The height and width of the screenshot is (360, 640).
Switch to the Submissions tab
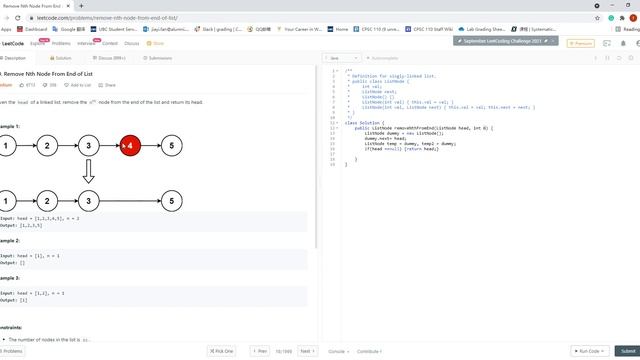(158, 58)
